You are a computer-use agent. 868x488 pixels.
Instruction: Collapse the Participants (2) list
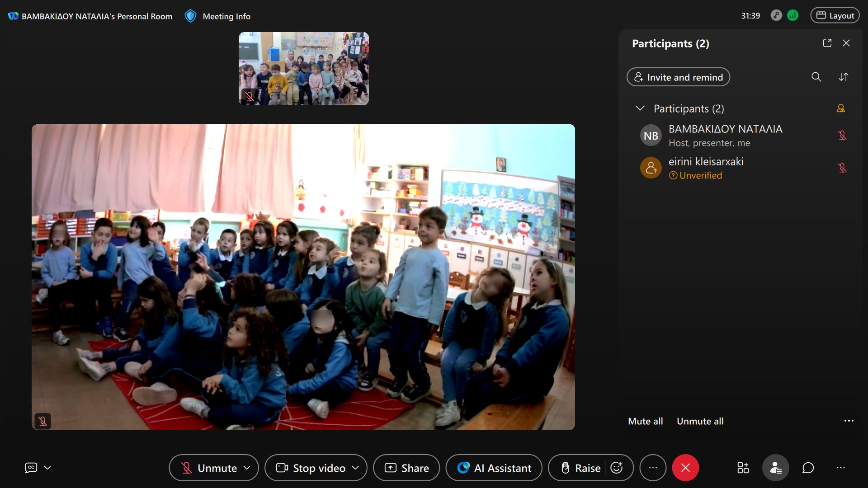pos(640,108)
